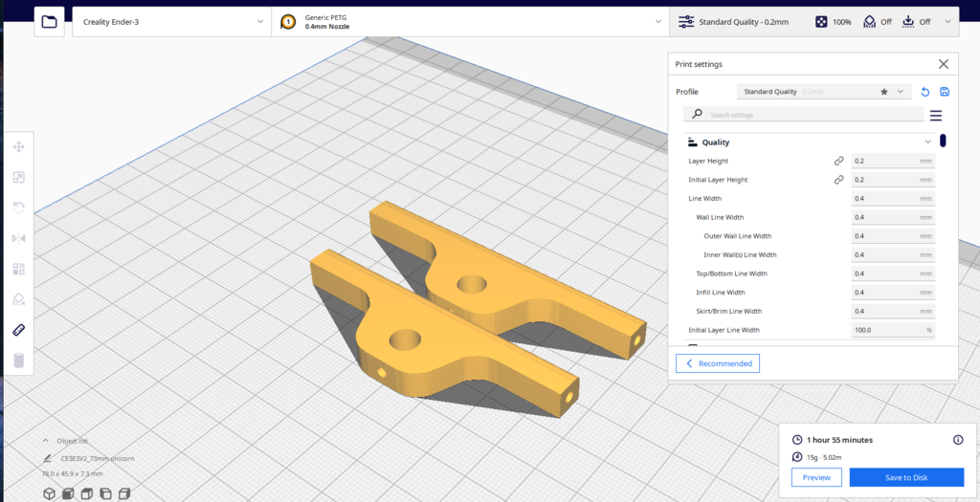Select the Move tool in left toolbar
Viewport: 980px width, 502px height.
(18, 147)
